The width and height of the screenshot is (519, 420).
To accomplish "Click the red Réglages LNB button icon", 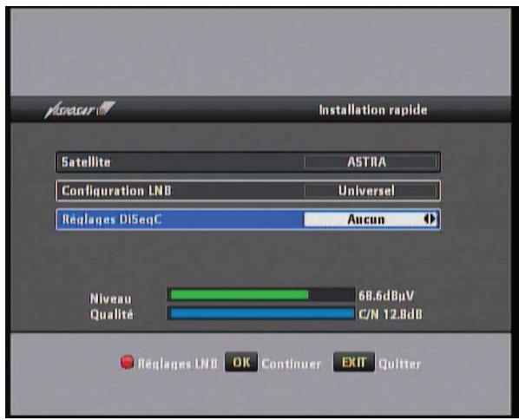I will pos(127,362).
